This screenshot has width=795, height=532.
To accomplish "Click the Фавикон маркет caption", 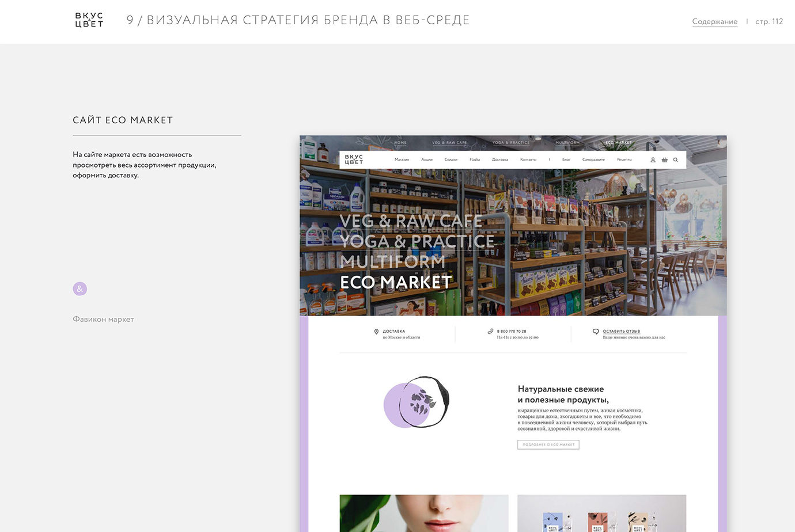I will tap(103, 319).
